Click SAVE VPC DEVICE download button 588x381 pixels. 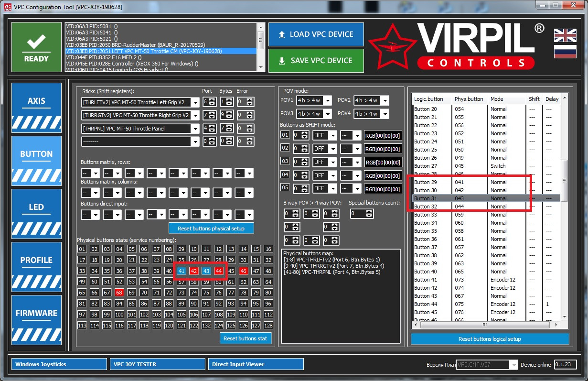316,61
